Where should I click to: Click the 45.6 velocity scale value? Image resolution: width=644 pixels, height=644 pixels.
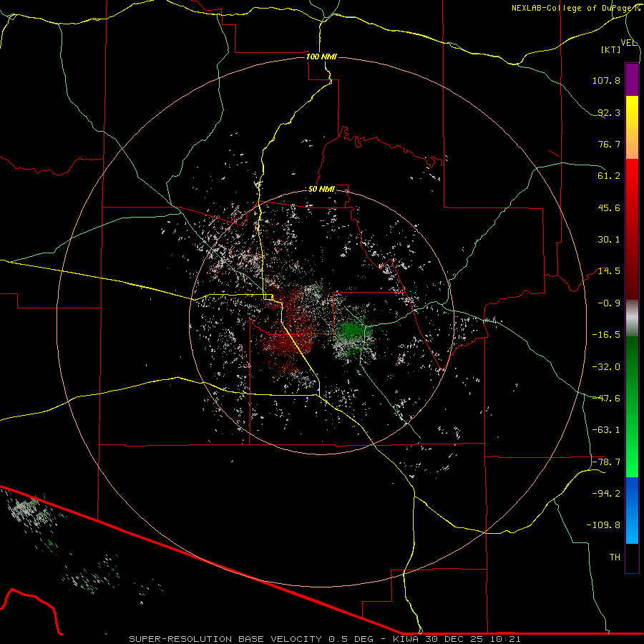point(609,208)
